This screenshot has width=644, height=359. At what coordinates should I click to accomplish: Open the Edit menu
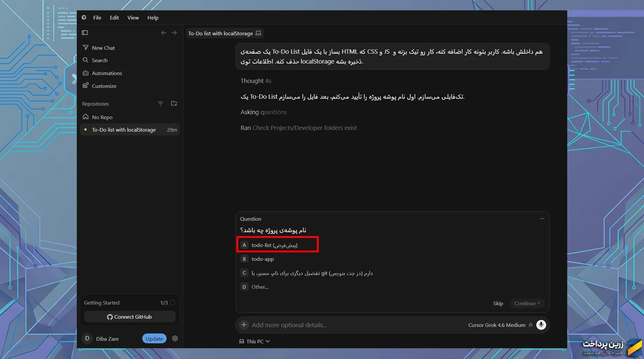pyautogui.click(x=114, y=18)
